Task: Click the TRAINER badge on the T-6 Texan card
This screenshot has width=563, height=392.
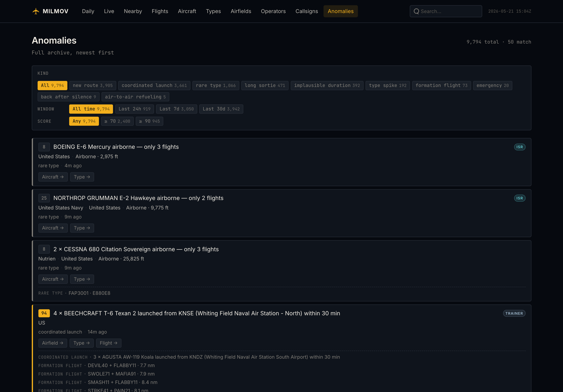Action: (514, 313)
